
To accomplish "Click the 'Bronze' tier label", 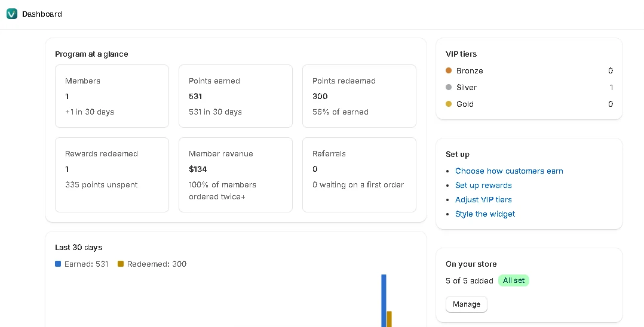I will click(470, 70).
